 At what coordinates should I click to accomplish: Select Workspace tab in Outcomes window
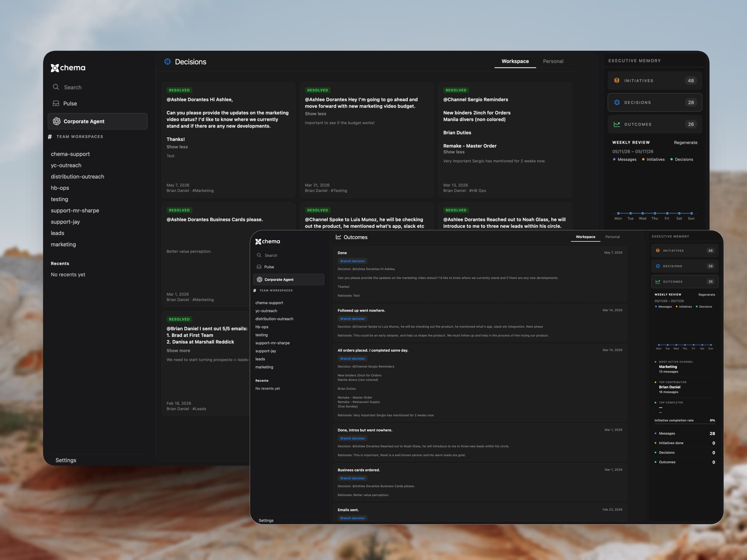(x=586, y=237)
